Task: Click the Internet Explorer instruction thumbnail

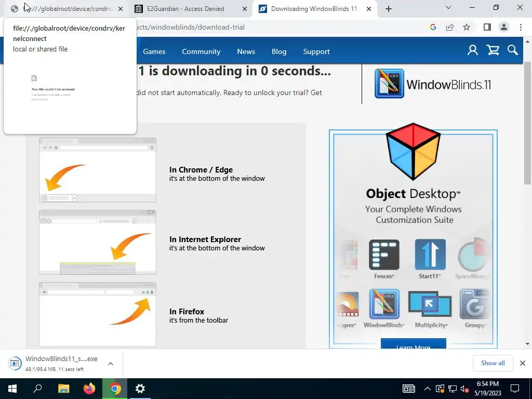Action: [97, 242]
